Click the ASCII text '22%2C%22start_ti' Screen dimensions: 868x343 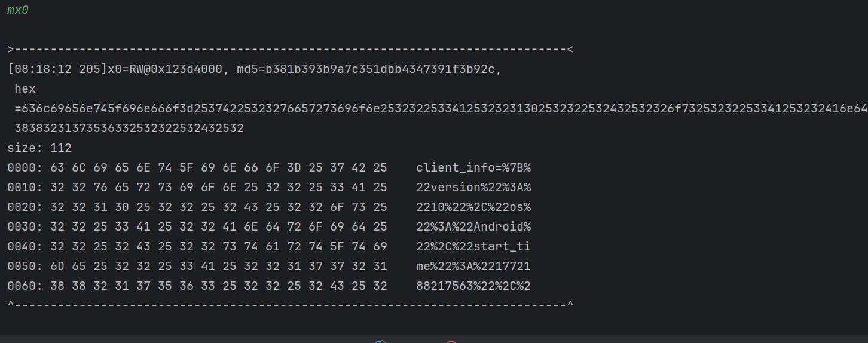473,247
